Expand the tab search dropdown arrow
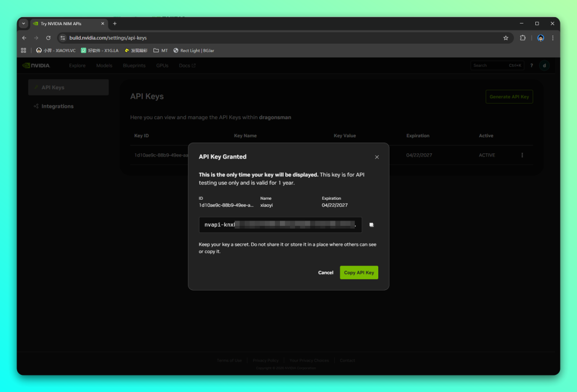This screenshot has height=392, width=577. point(24,23)
